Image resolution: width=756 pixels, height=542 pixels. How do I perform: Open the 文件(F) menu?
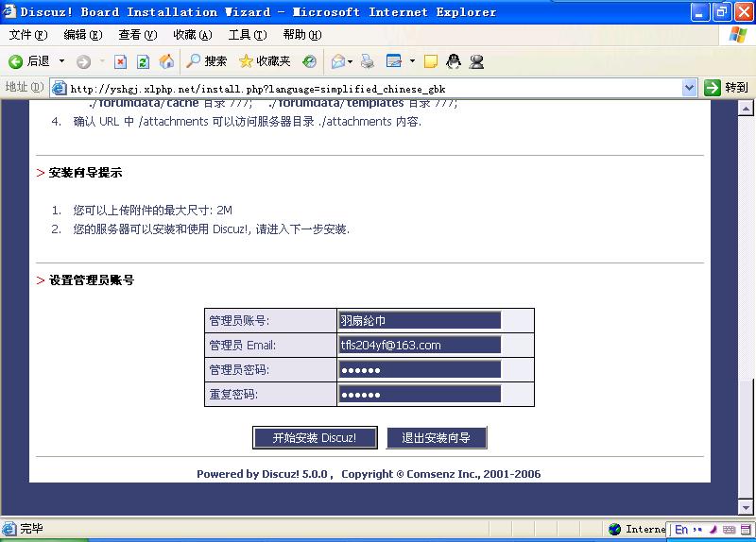pos(28,35)
